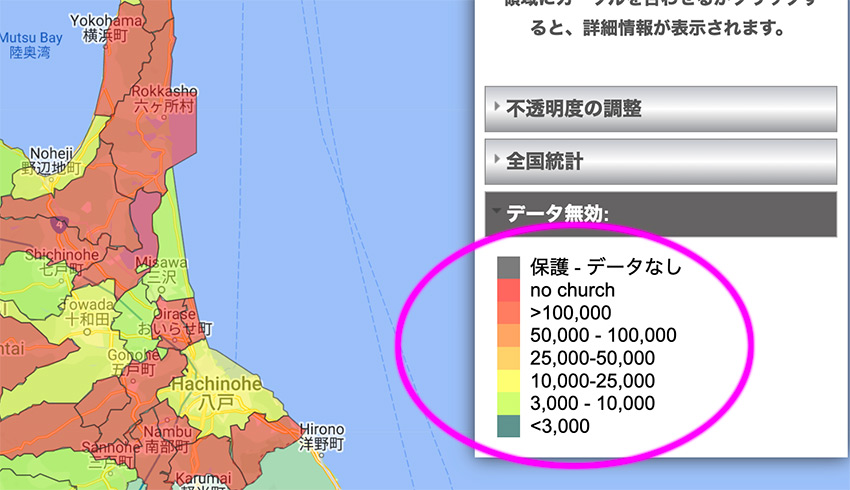This screenshot has width=850, height=490.
Task: Click the red 'no church' legend swatch
Action: (x=509, y=290)
